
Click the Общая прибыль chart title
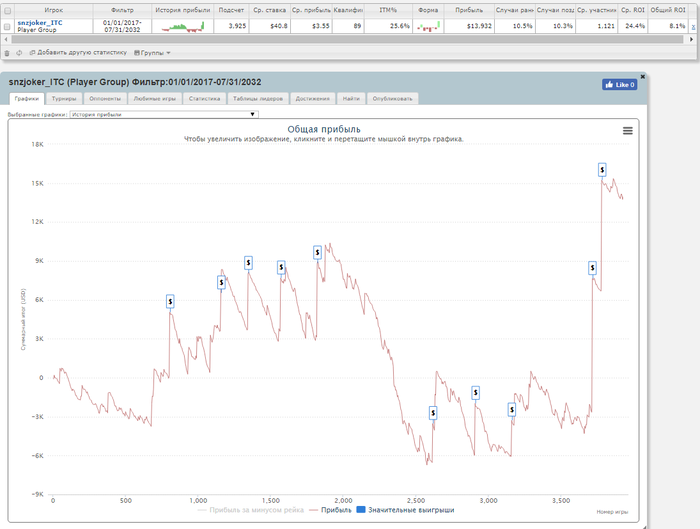coord(324,129)
